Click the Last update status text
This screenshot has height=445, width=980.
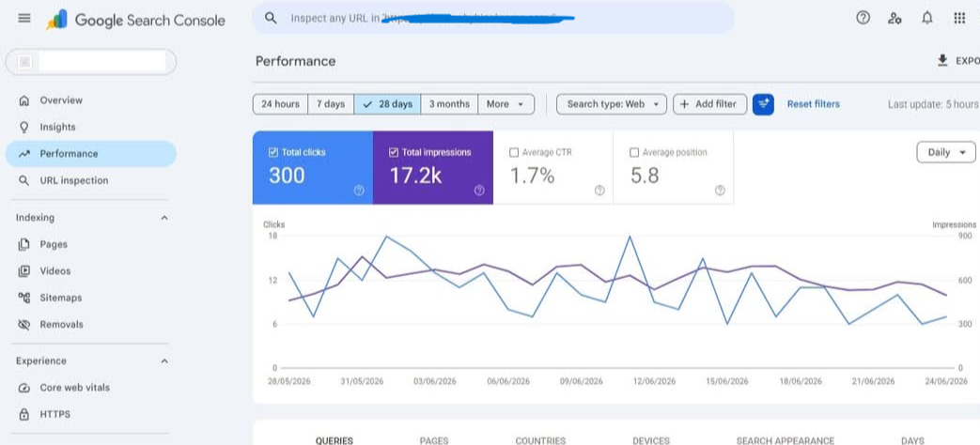934,104
